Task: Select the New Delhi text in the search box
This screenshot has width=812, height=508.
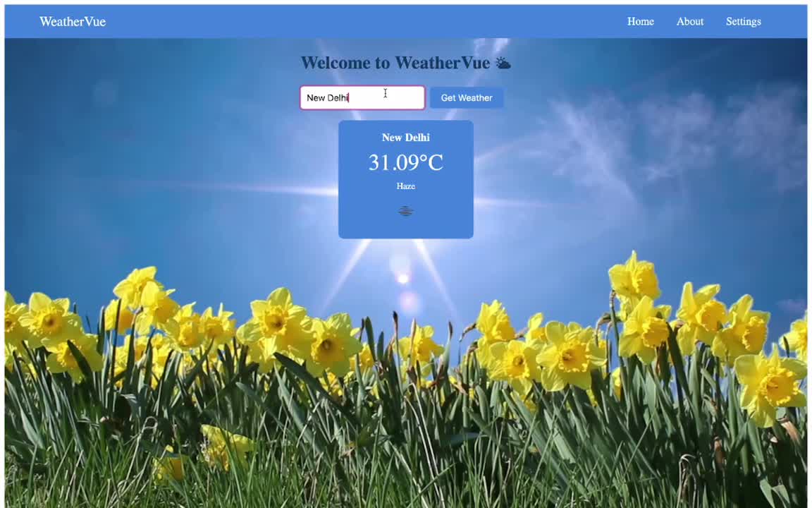Action: pyautogui.click(x=327, y=97)
